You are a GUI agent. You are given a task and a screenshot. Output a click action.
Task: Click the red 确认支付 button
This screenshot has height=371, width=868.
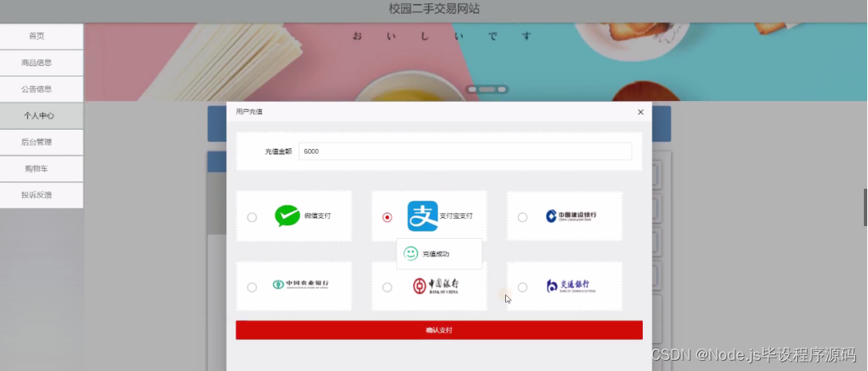(x=439, y=330)
